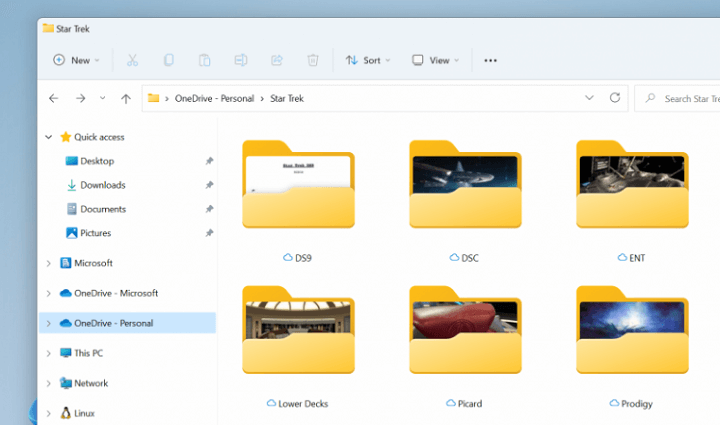
Task: Click the Prodigy cloud status icon
Action: click(x=614, y=403)
